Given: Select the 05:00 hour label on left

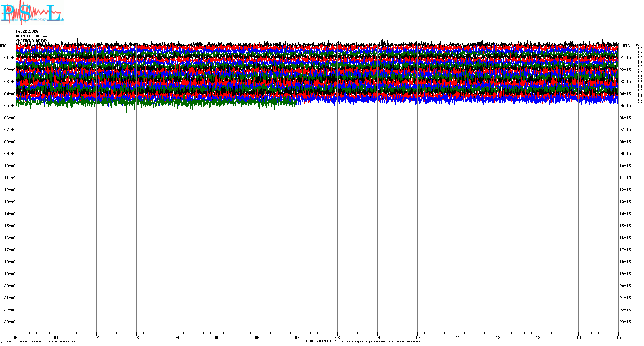Looking at the screenshot, I should (10, 106).
